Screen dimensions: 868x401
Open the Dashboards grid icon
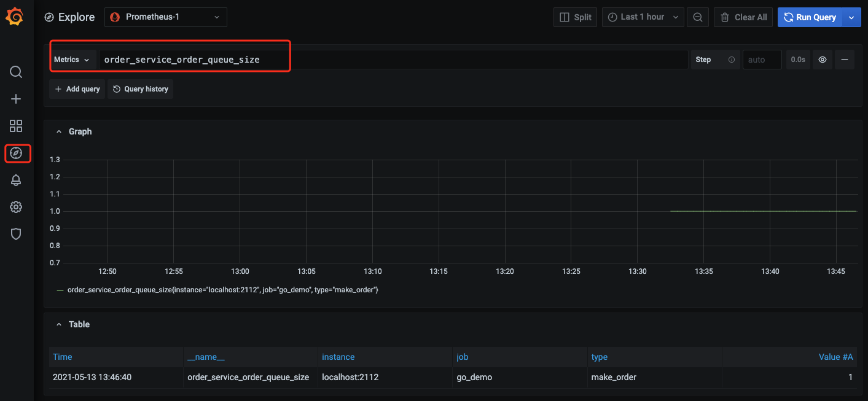(x=16, y=126)
